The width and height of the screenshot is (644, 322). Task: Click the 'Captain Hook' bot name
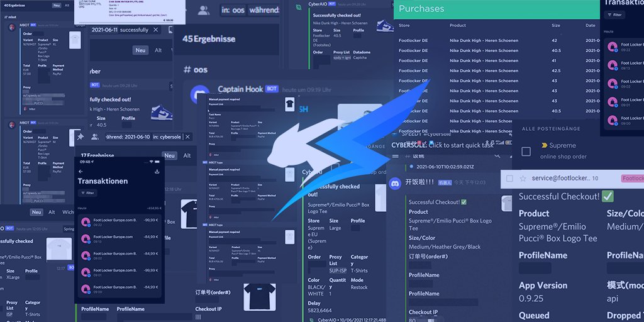(241, 89)
